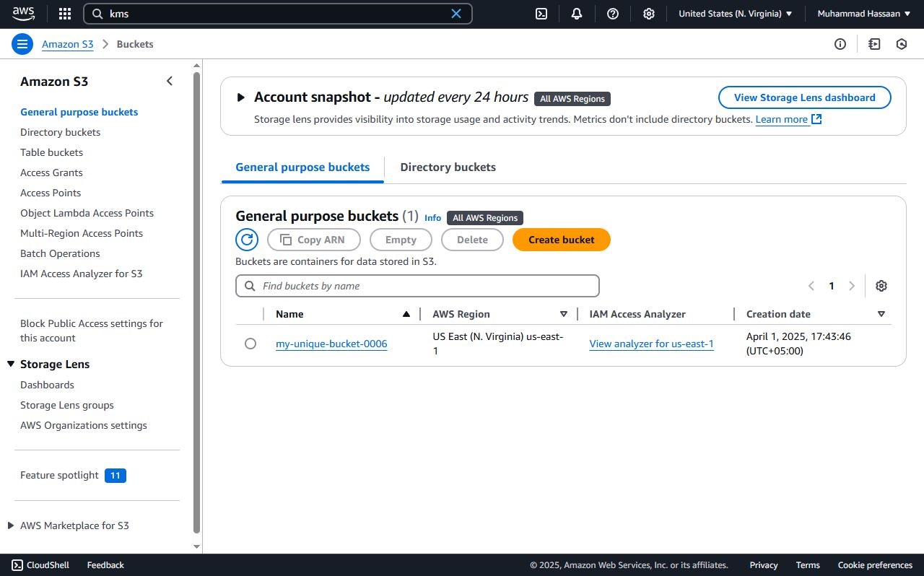Open the settings gear in the top bar
Image resolution: width=924 pixels, height=576 pixels.
(x=649, y=14)
